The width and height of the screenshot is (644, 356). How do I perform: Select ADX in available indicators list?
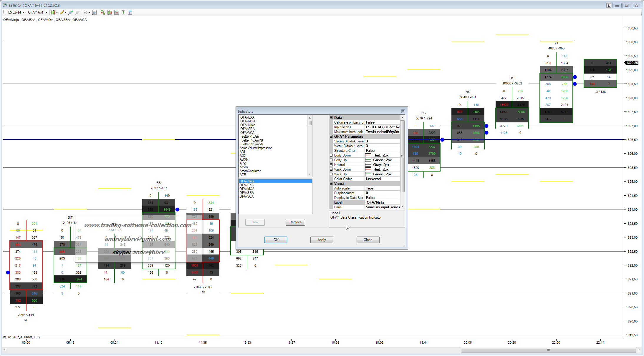[x=243, y=156]
